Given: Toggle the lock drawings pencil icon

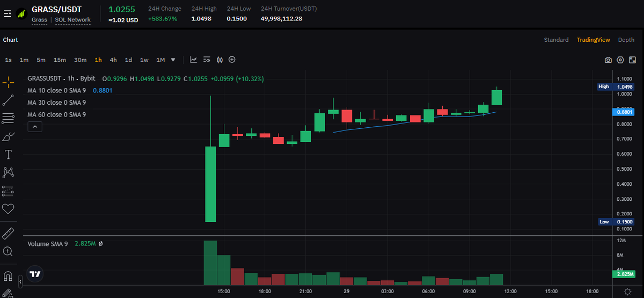Looking at the screenshot, I should pyautogui.click(x=8, y=294).
